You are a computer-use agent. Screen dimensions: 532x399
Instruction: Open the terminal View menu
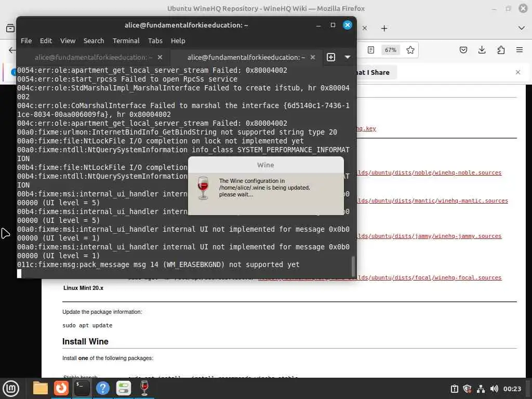pyautogui.click(x=68, y=41)
